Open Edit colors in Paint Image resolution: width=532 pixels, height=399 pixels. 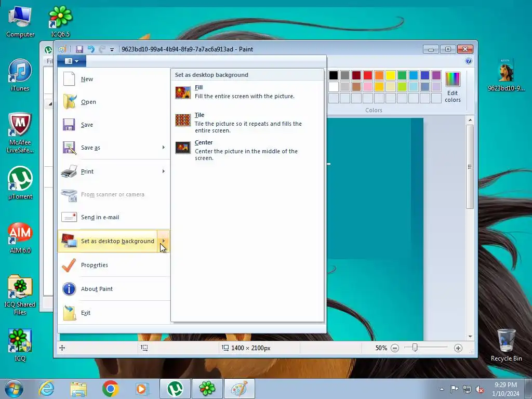[x=453, y=87]
